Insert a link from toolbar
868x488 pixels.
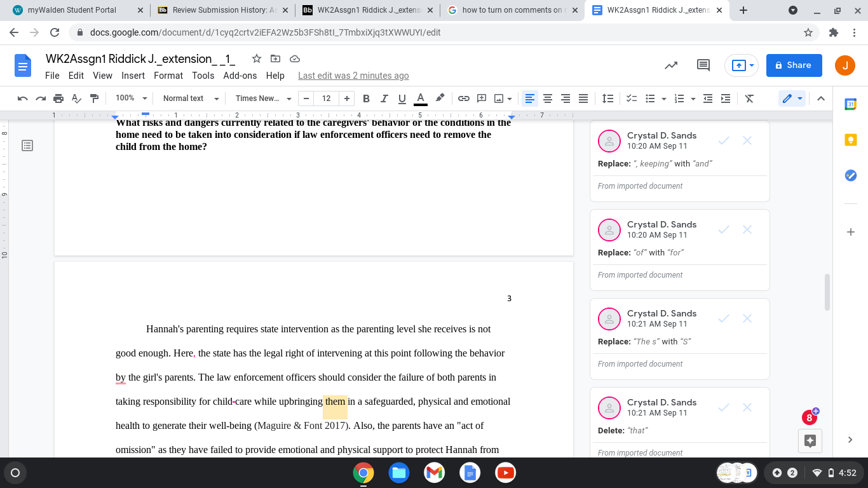click(x=464, y=98)
